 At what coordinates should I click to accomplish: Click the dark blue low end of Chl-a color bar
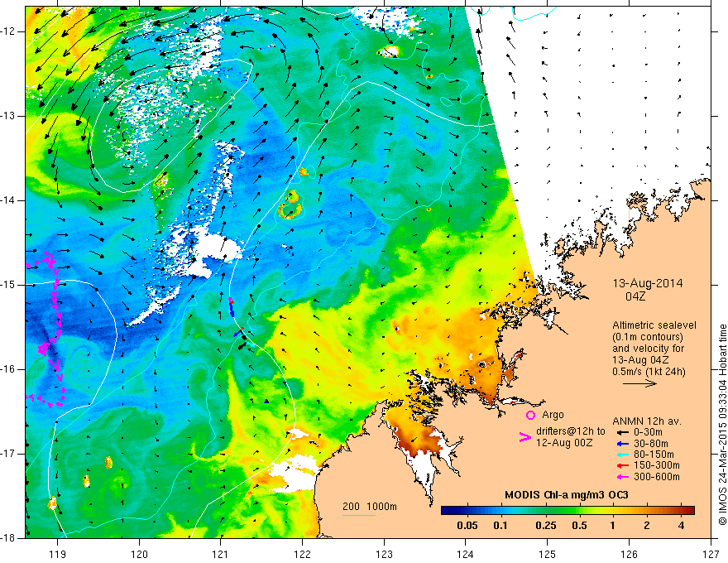click(448, 511)
